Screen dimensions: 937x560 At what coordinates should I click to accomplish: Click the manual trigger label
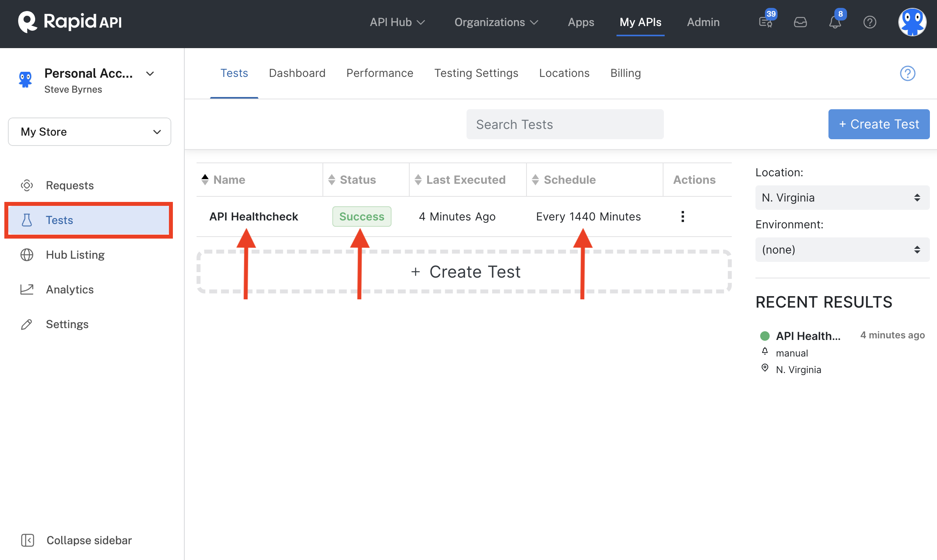792,353
